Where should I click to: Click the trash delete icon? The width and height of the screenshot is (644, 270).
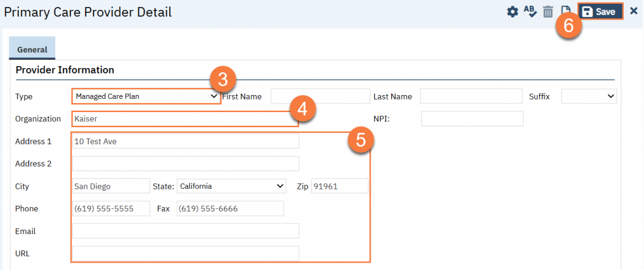548,12
